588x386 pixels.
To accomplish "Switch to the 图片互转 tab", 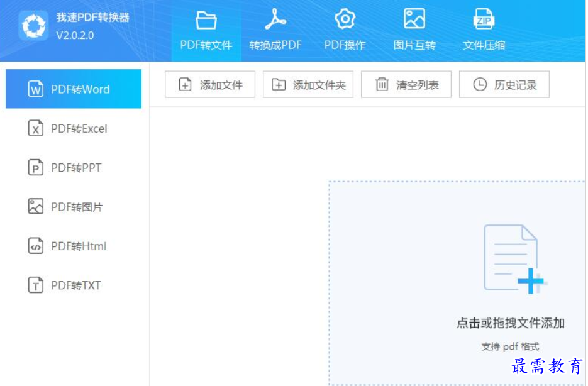I will (x=414, y=31).
